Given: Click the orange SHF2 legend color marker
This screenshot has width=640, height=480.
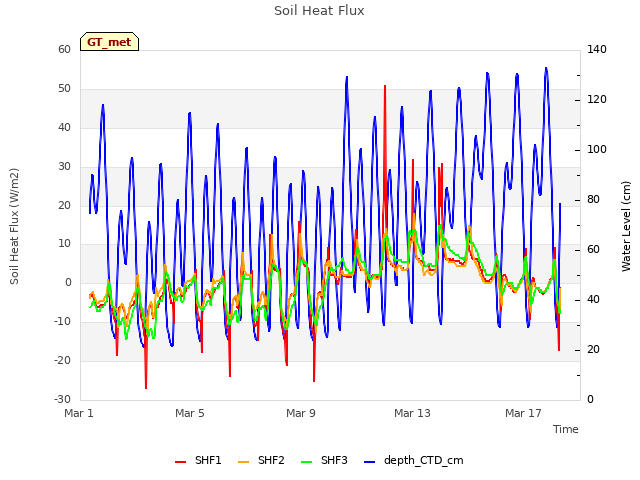Looking at the screenshot, I should coord(243,462).
